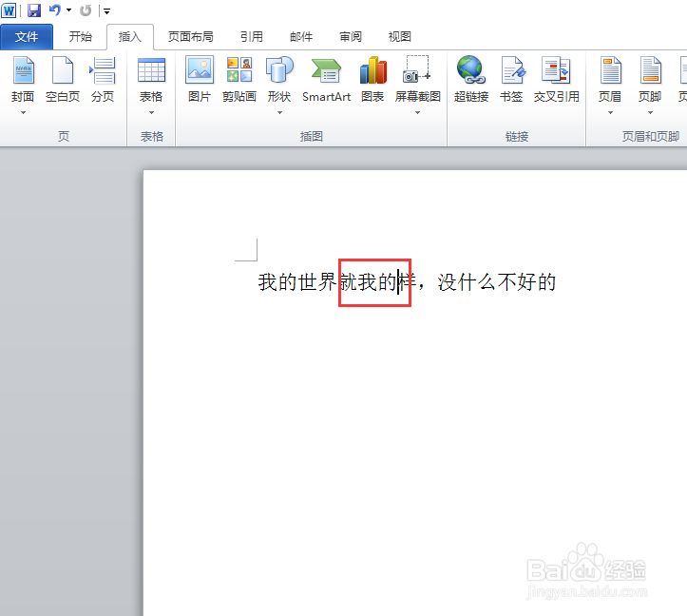
Task: Open the 邮件 (Mailings) tab
Action: click(x=301, y=37)
